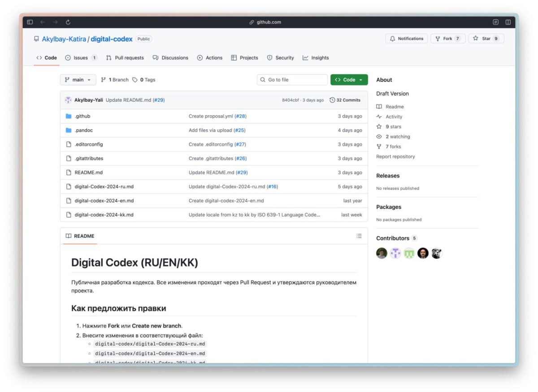Image resolution: width=538 pixels, height=392 pixels.
Task: Click the shield icon on the Security tab
Action: coord(269,57)
